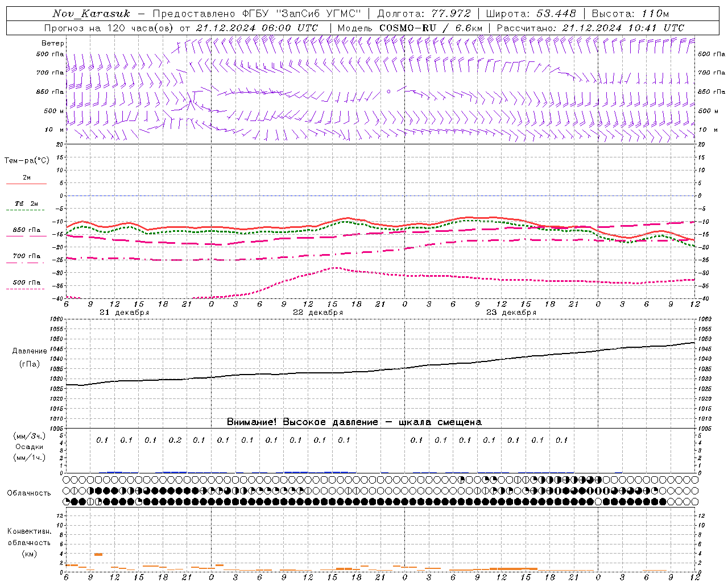Click the Тем-ра(°C) panel label
Viewport: 728px width, 582px height.
(27, 161)
